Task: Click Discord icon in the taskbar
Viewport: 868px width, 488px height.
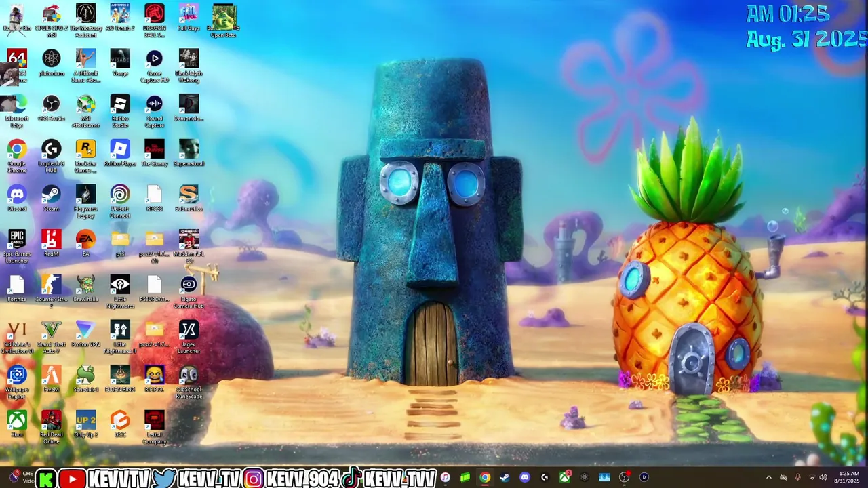Action: (524, 477)
